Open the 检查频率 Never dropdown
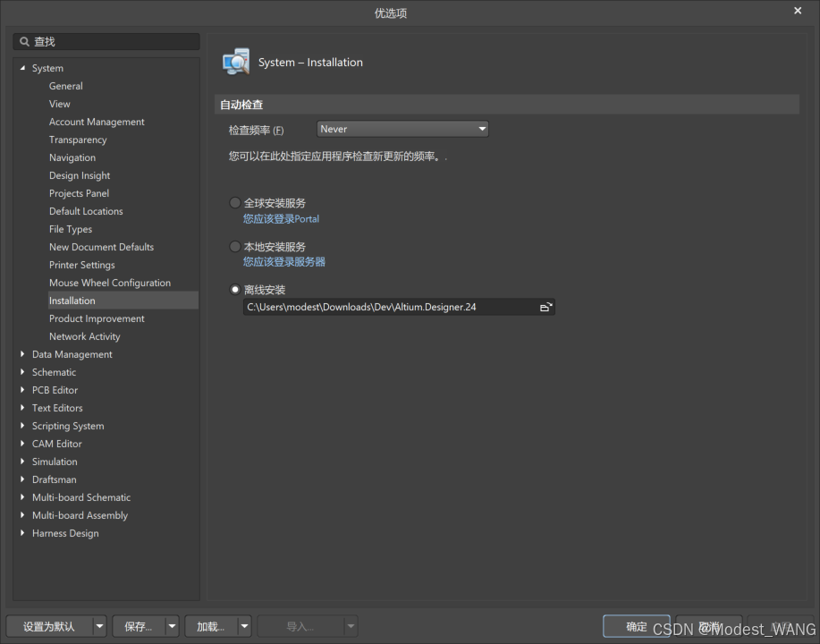The height and width of the screenshot is (644, 820). (x=402, y=129)
